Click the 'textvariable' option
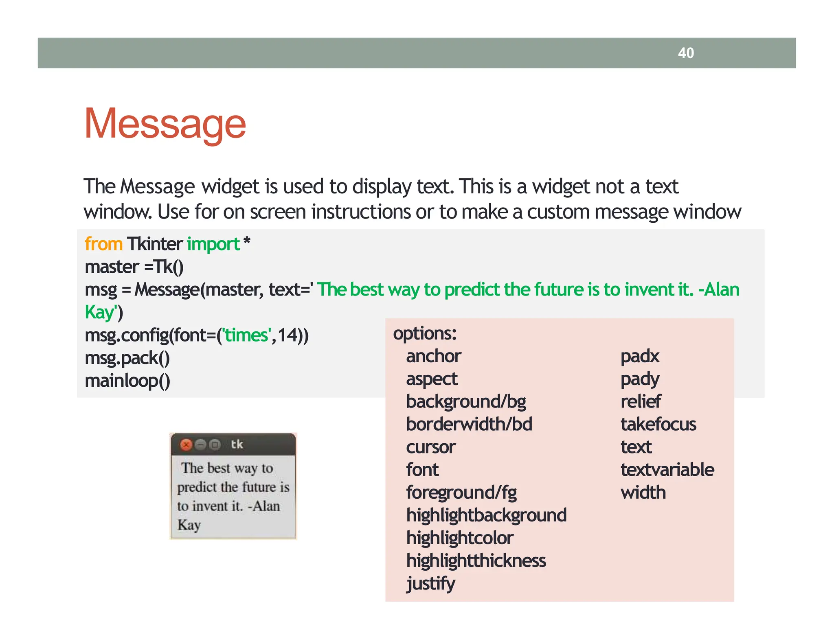The image size is (834, 644). tap(667, 470)
